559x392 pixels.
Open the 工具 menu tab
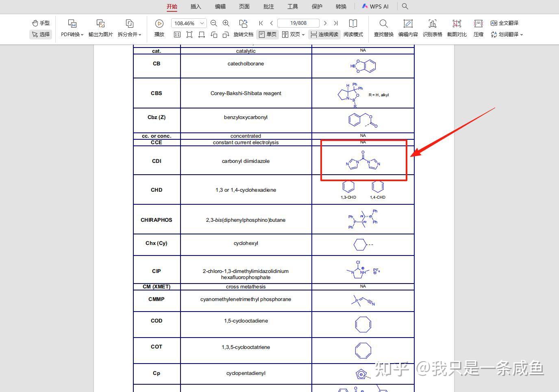click(293, 6)
